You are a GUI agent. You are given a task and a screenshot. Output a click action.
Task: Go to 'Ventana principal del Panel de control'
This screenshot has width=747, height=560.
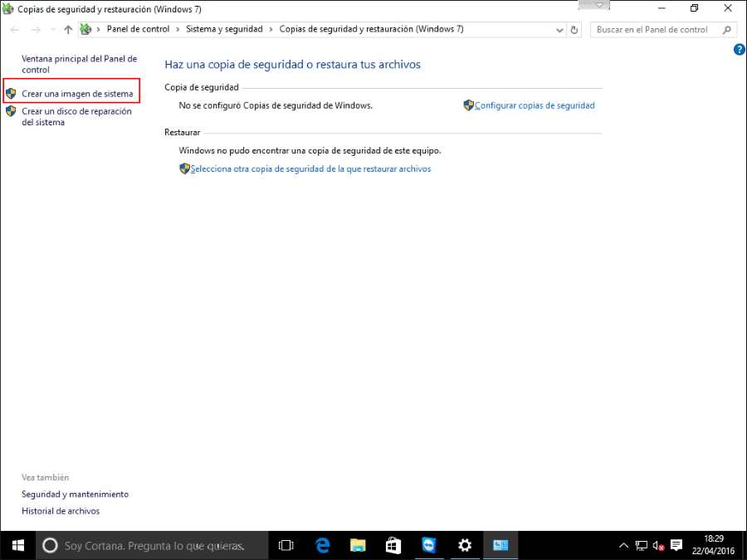(x=79, y=64)
